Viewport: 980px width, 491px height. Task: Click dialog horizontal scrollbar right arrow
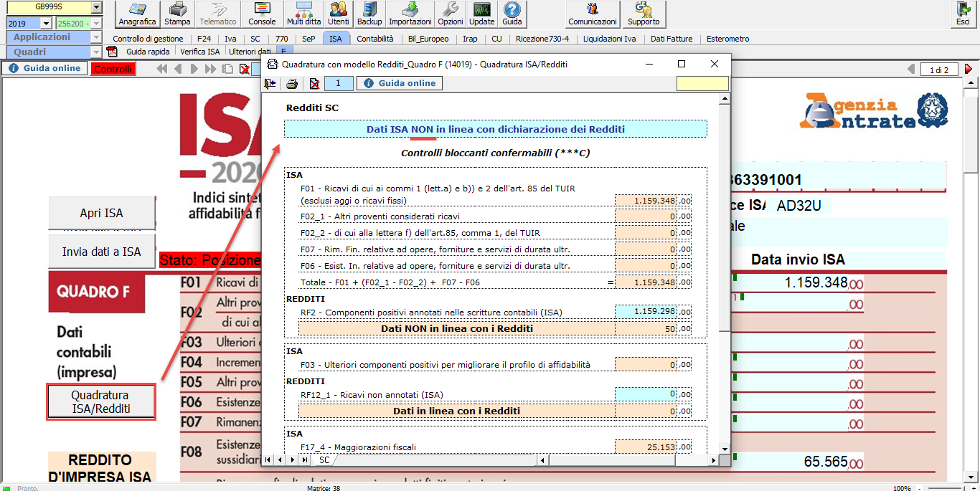pyautogui.click(x=714, y=459)
